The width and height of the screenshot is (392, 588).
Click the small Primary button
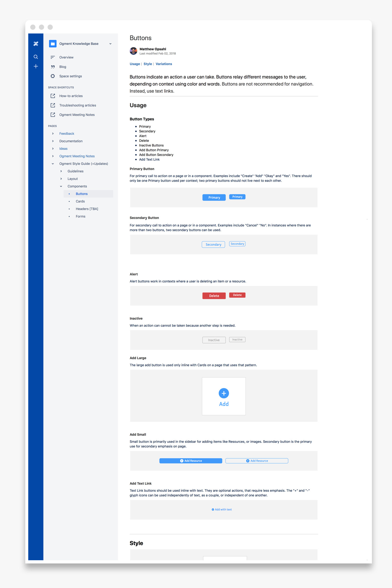(237, 197)
